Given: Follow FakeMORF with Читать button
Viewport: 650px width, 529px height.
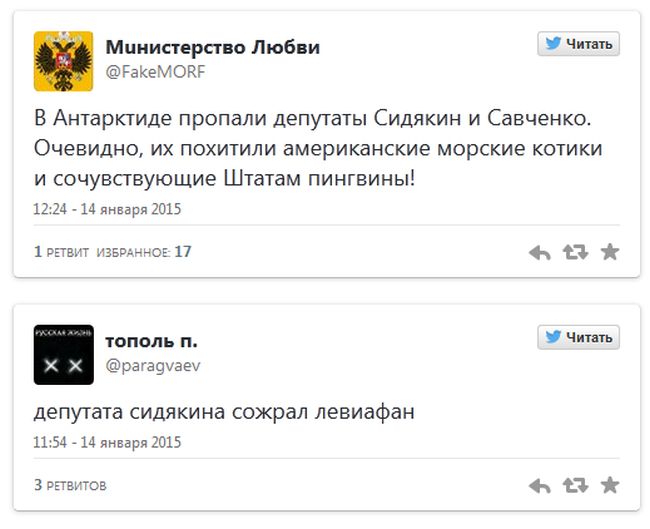Looking at the screenshot, I should [579, 44].
